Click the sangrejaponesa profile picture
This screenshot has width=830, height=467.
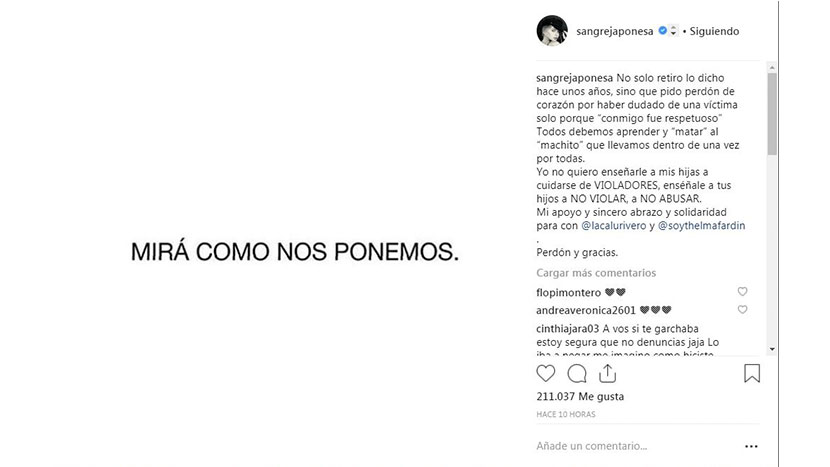(553, 31)
